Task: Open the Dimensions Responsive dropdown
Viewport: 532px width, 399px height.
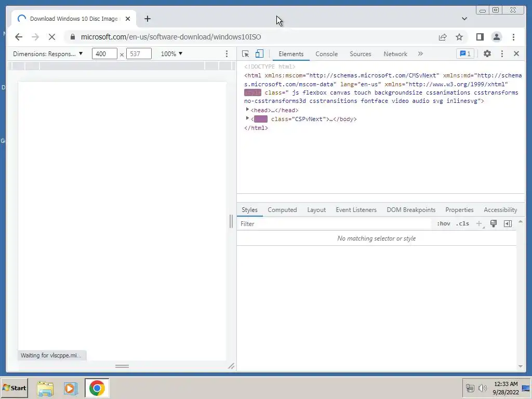Action: (48, 54)
